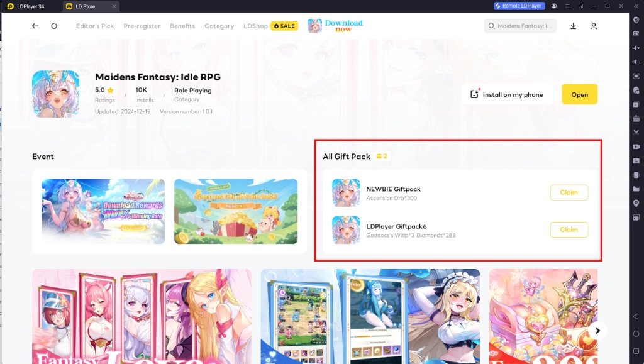View the Fantasy Love maidens screenshot
Screen dimensions: 644x364
pos(142,316)
